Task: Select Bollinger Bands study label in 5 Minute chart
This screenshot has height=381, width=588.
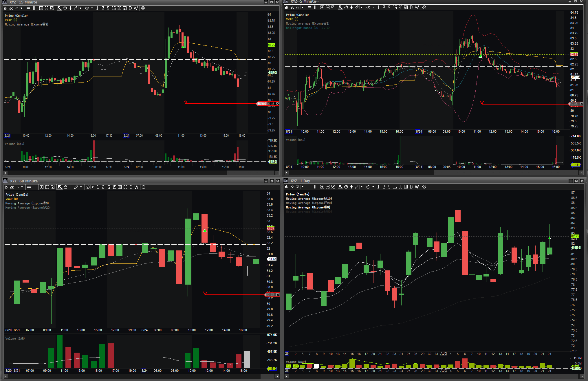Action: (308, 28)
